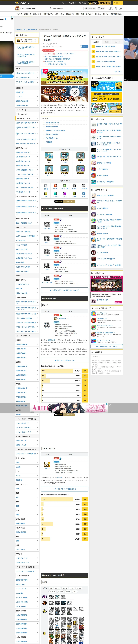Open リセマラ nav tab
Screen dimensions: 138x644
coord(19,14)
